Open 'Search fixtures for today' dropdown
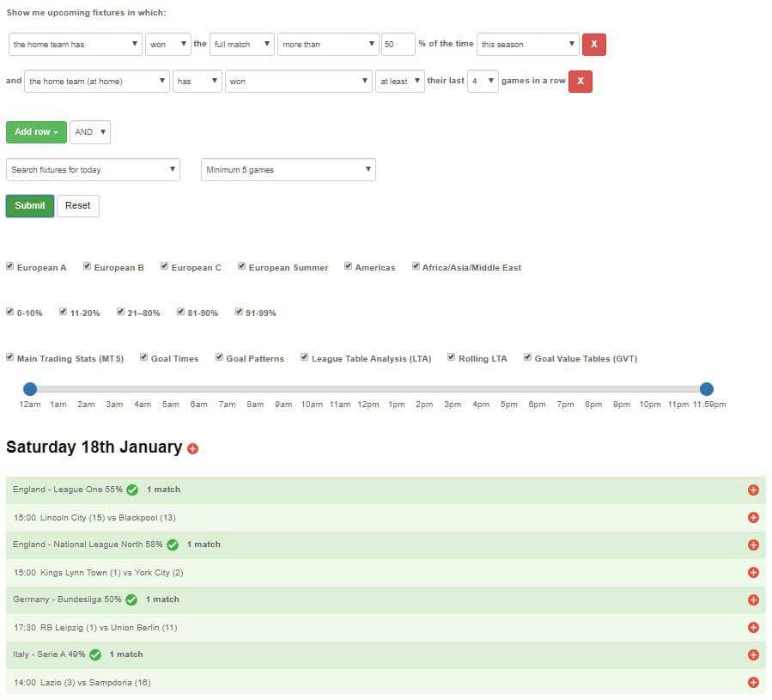 [93, 170]
